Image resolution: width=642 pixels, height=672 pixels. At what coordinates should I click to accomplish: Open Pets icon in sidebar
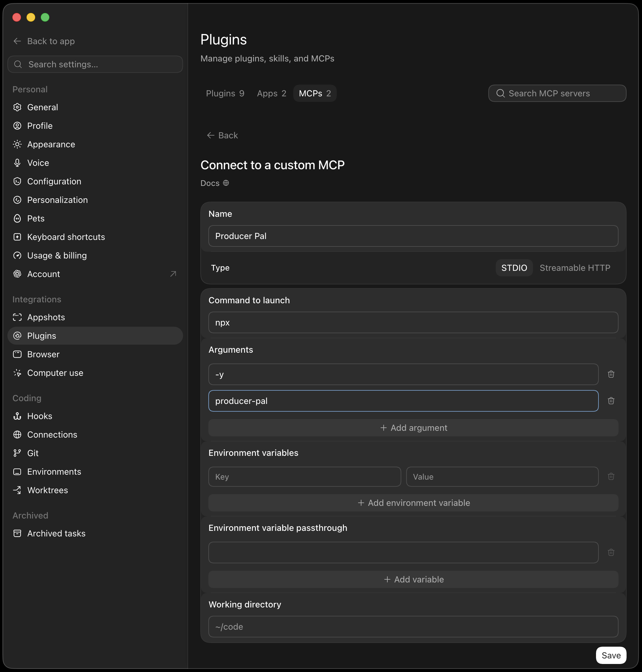17,218
